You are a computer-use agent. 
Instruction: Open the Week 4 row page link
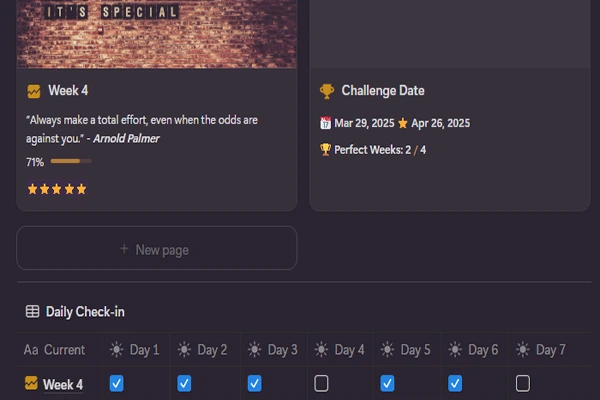click(x=63, y=385)
